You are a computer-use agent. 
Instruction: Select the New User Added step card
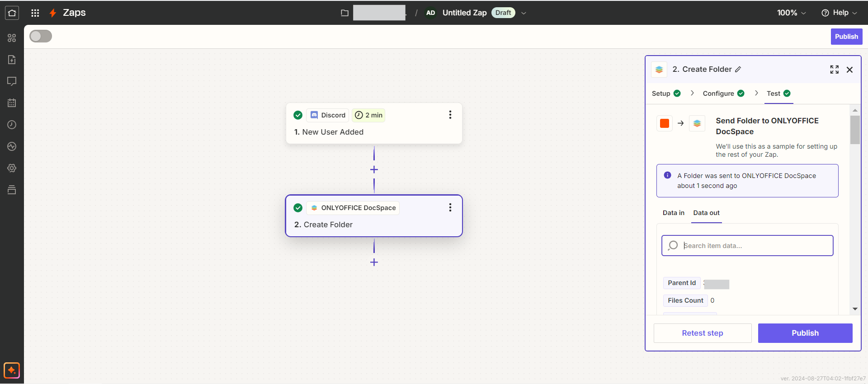374,123
